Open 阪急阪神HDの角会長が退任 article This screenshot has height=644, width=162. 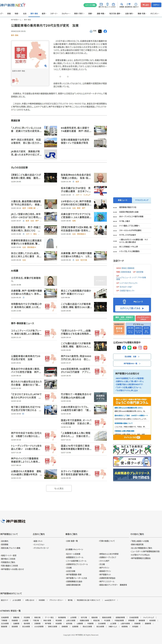pyautogui.click(x=76, y=176)
